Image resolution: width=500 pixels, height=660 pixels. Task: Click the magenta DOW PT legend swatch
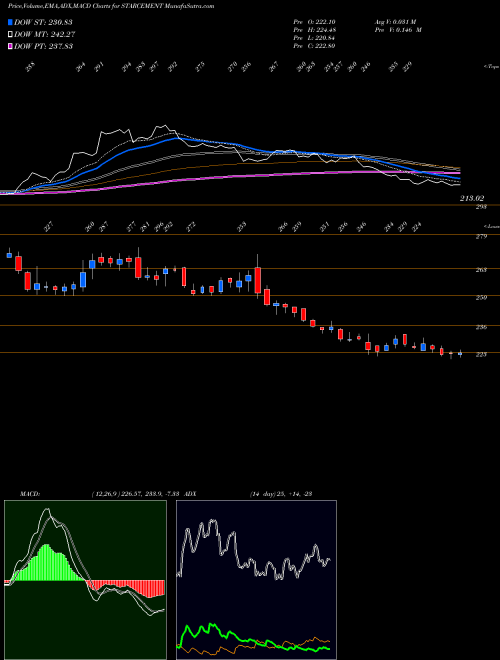point(10,46)
